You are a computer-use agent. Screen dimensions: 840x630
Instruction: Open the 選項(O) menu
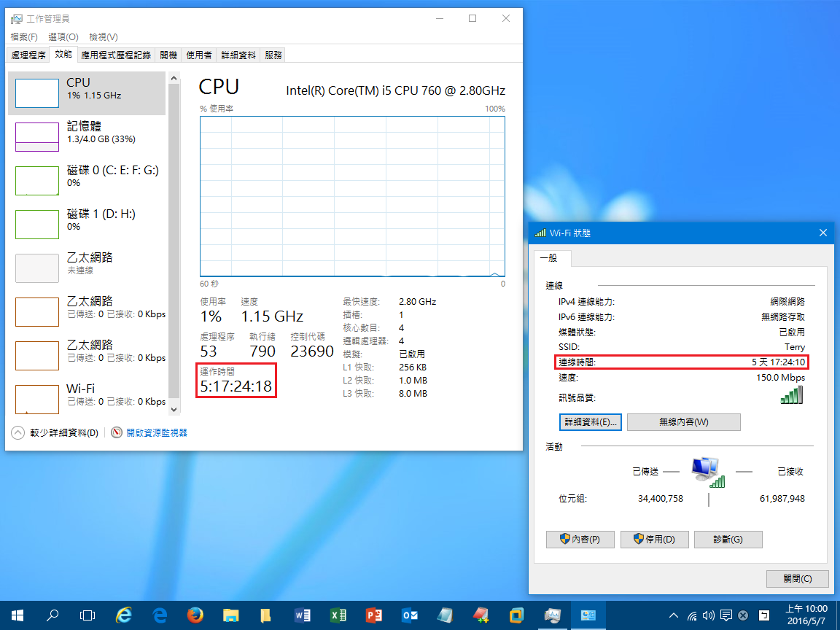(x=63, y=37)
